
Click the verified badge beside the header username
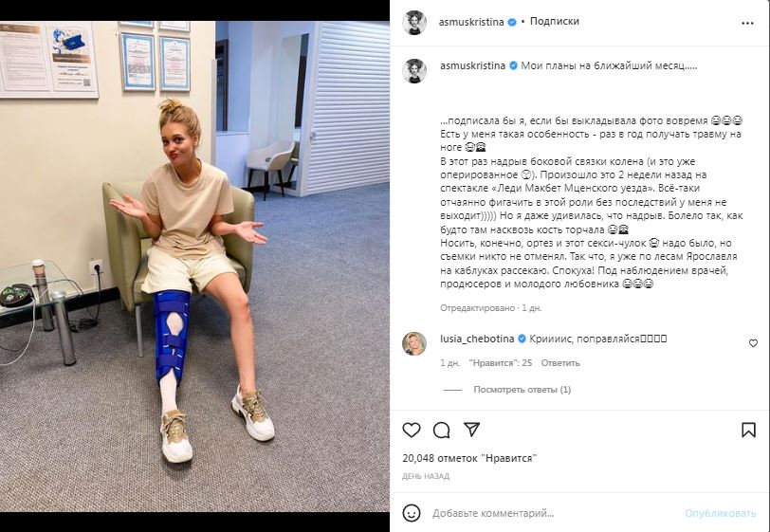tap(512, 22)
